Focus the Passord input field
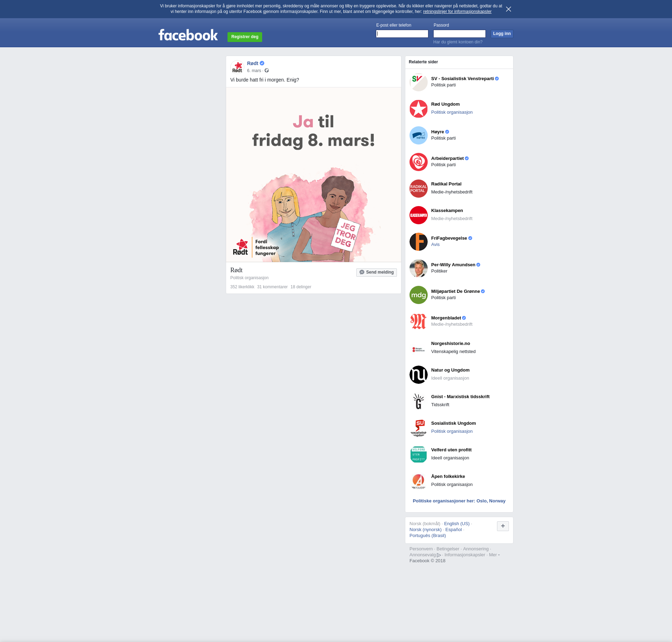This screenshot has width=672, height=642. 460,34
